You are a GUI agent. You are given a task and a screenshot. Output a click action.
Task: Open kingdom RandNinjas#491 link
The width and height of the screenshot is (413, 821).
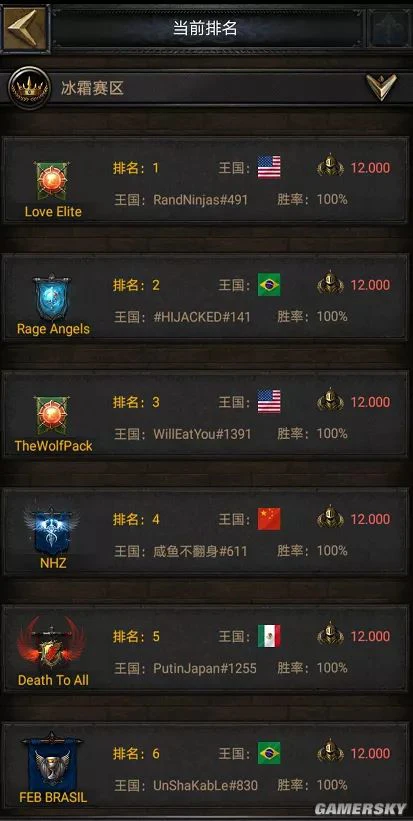pyautogui.click(x=200, y=199)
